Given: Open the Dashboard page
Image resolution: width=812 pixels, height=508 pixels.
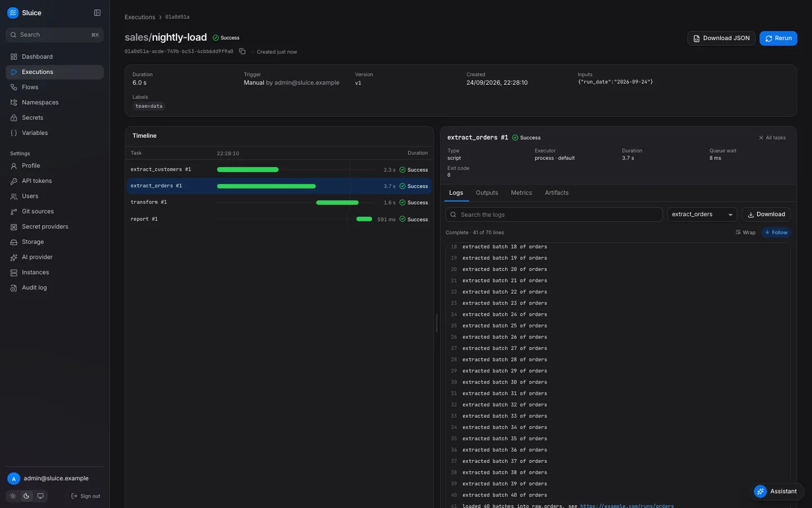Looking at the screenshot, I should point(55,56).
